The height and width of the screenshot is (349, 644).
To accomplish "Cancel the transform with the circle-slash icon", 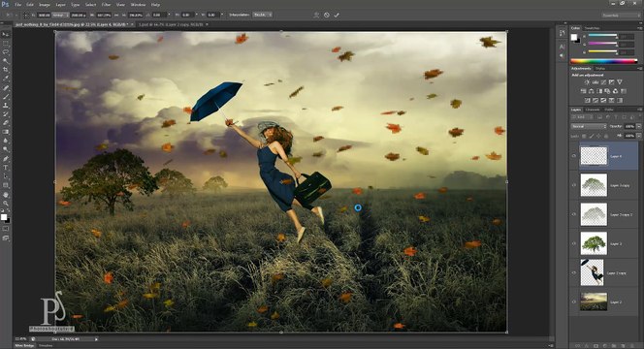I will (327, 15).
